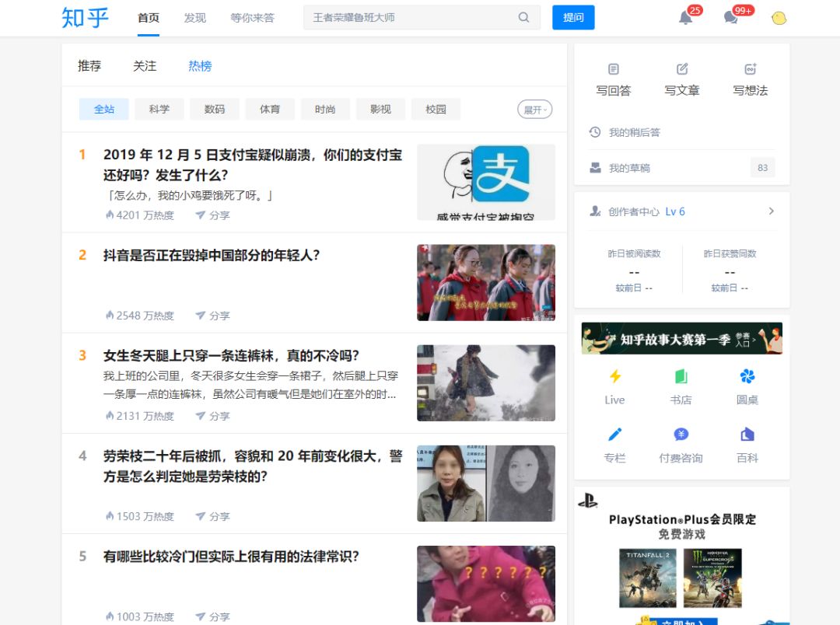This screenshot has width=840, height=625.
Task: Open 写想法 (write idea) panel icon
Action: pyautogui.click(x=749, y=68)
